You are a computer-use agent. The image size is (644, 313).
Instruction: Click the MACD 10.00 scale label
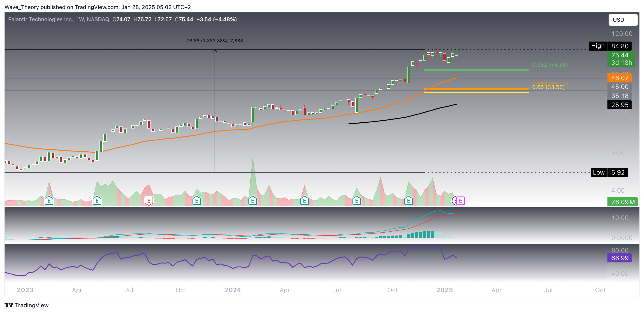[x=620, y=218]
